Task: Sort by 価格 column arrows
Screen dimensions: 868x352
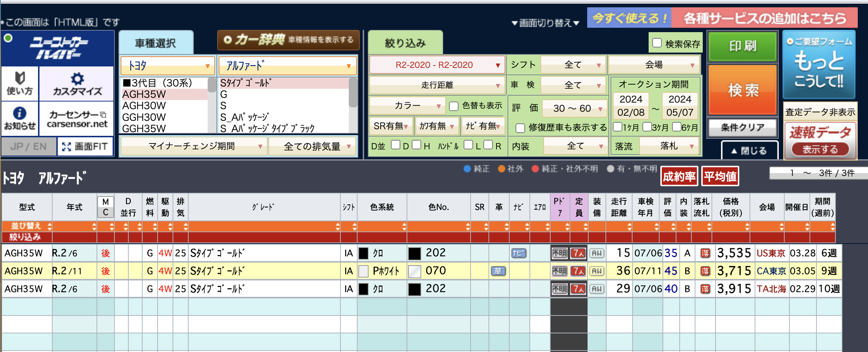Action: (747, 226)
